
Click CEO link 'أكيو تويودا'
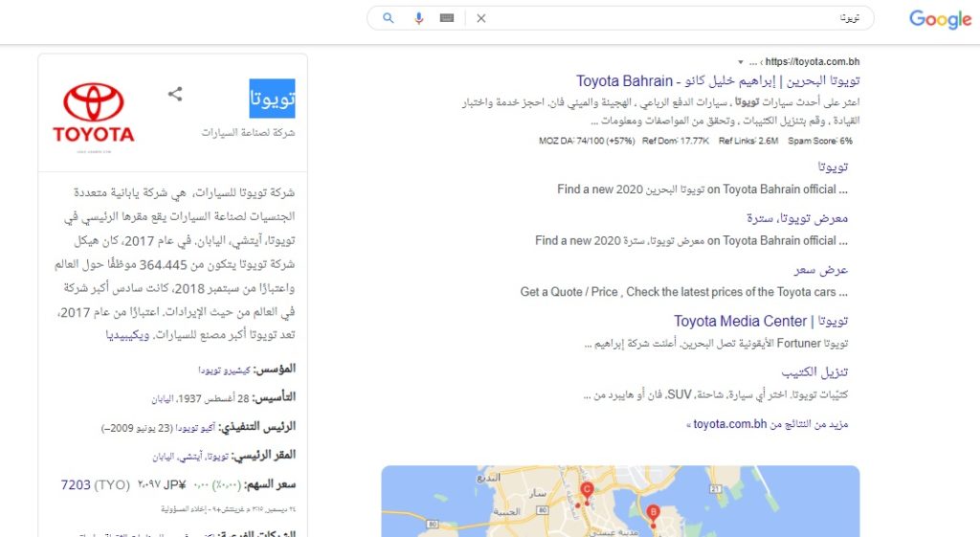tap(195, 428)
